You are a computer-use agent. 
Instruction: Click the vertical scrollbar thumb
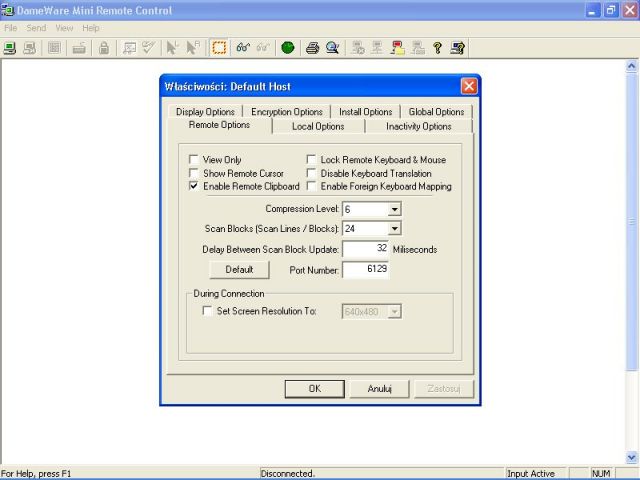tap(631, 222)
